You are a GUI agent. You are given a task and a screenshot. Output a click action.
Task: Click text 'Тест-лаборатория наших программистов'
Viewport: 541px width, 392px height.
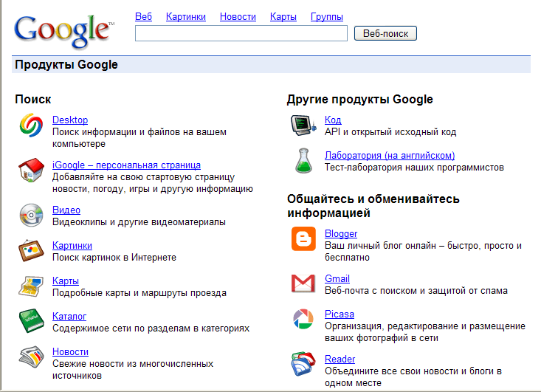tap(414, 168)
